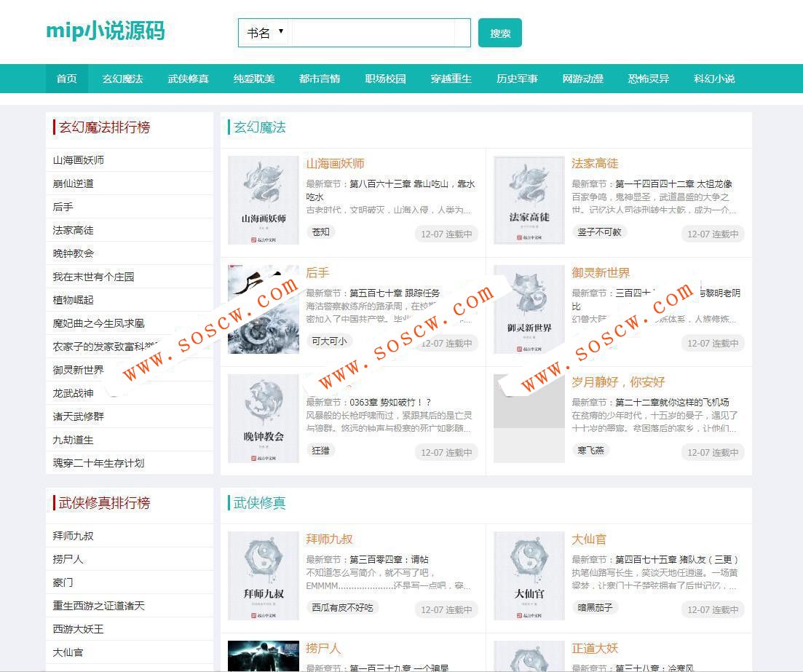Open the 拜师九叔 card title link

(329, 539)
